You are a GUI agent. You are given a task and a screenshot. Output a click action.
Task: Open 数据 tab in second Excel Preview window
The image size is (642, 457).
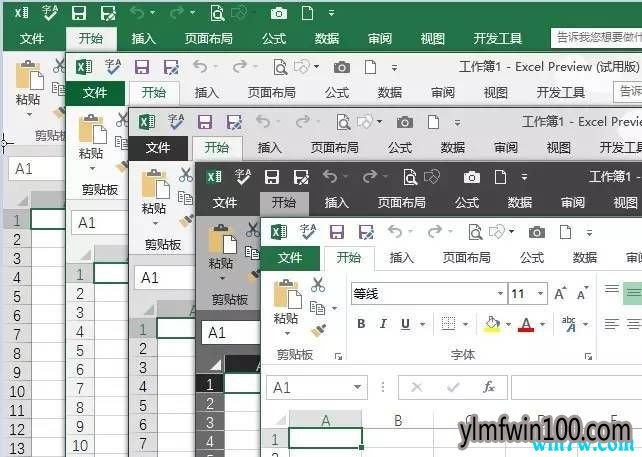point(389,93)
